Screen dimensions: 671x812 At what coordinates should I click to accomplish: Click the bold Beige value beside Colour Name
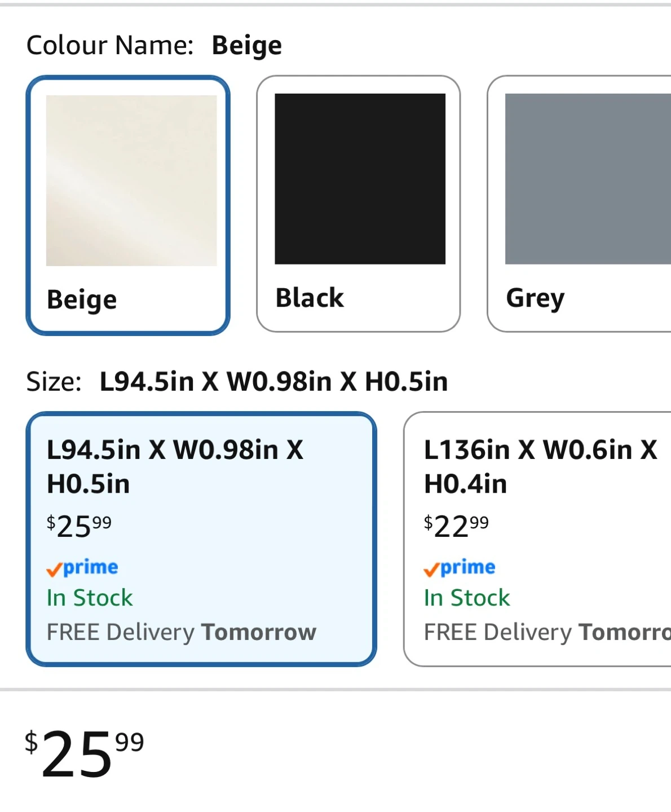(247, 45)
